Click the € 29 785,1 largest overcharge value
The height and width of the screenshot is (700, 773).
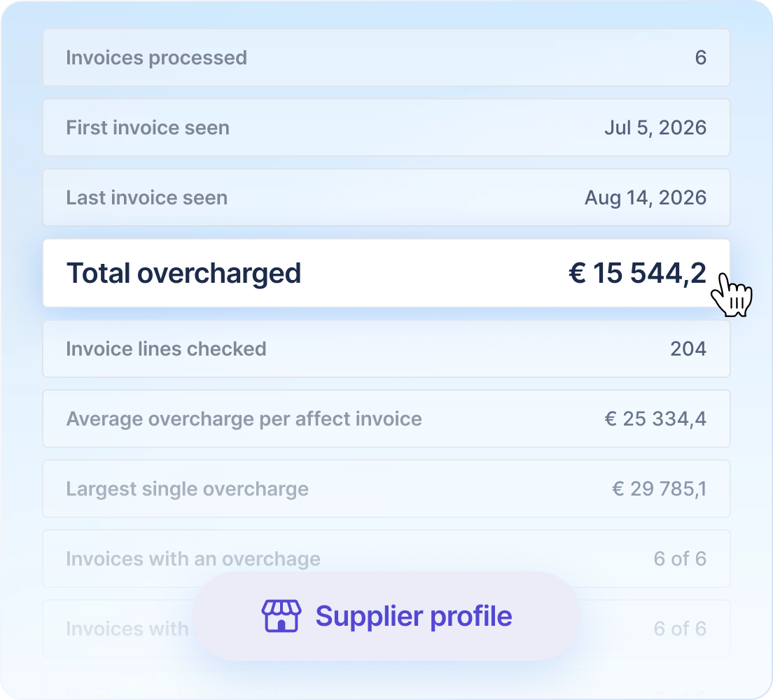[x=659, y=489]
